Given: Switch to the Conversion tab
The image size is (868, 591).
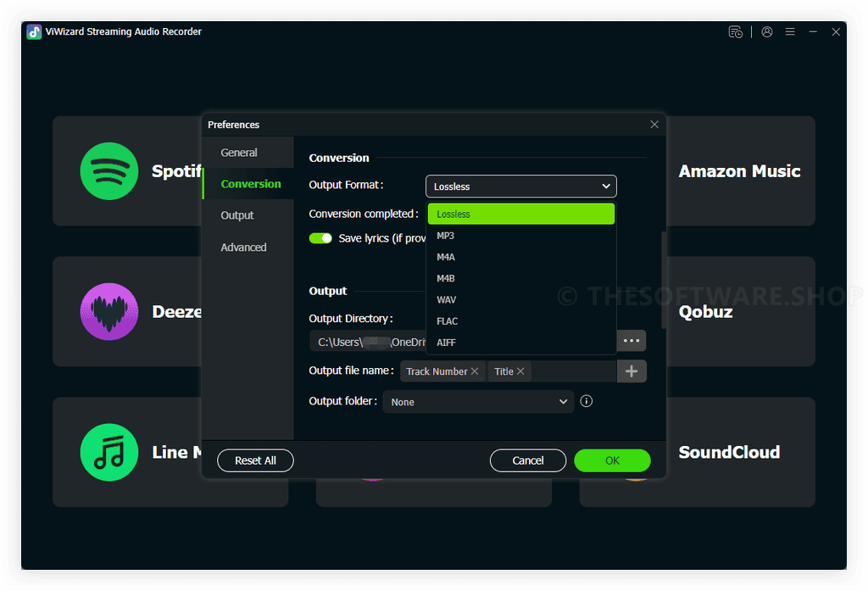Looking at the screenshot, I should pos(248,184).
